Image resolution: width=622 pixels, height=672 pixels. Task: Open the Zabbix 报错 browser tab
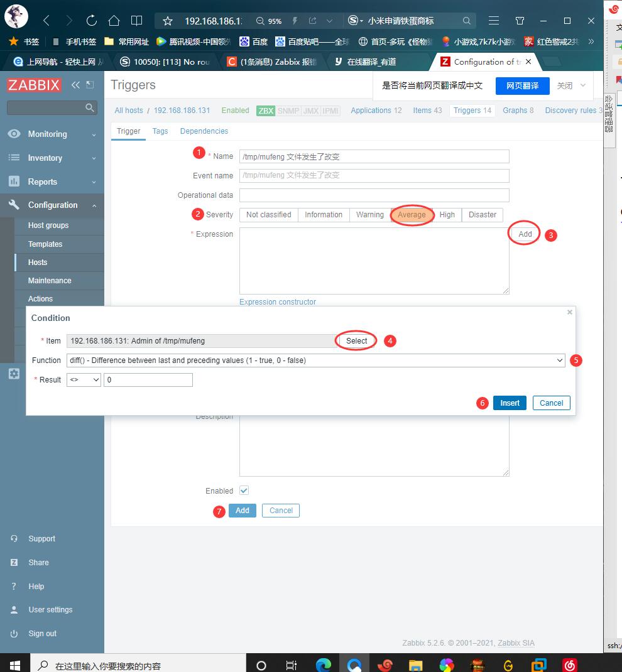(273, 62)
